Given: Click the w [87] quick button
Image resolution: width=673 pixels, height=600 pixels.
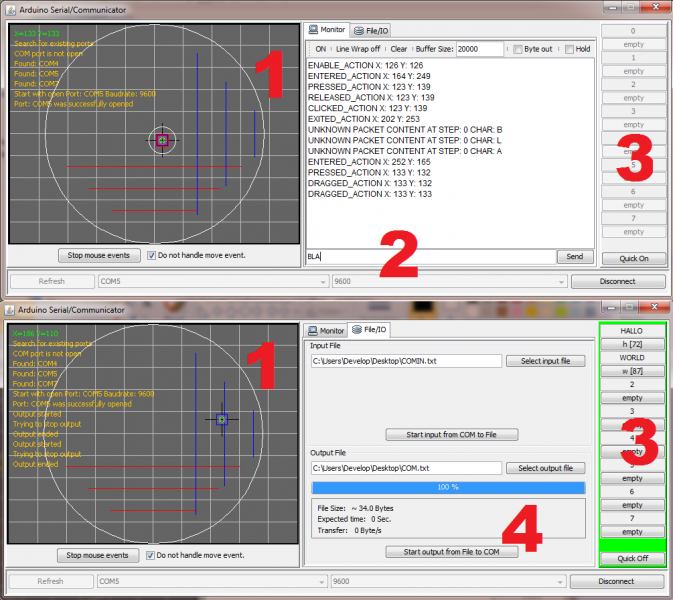Looking at the screenshot, I should 632,371.
